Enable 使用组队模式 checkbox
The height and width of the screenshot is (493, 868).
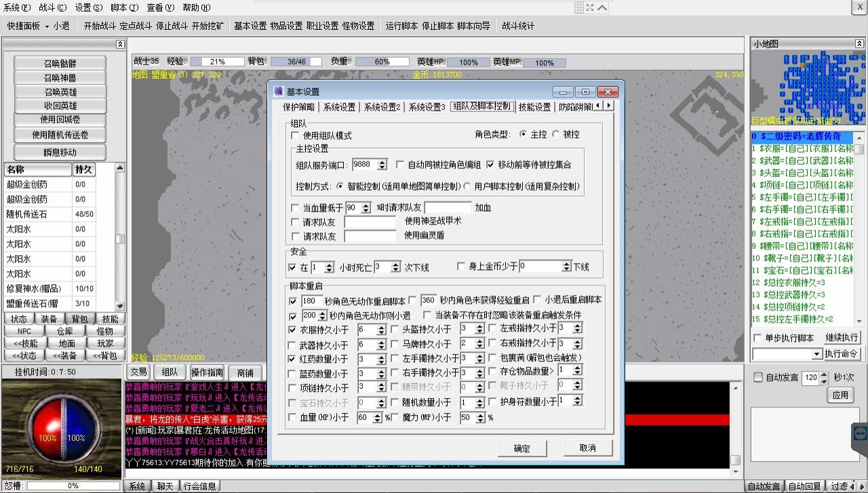pyautogui.click(x=295, y=136)
